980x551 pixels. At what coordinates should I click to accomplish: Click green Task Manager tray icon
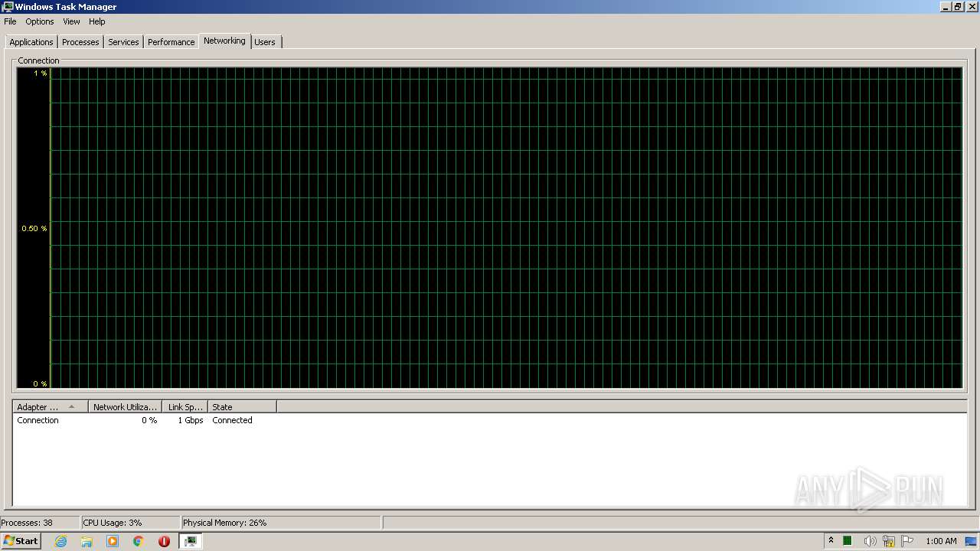pyautogui.click(x=848, y=541)
